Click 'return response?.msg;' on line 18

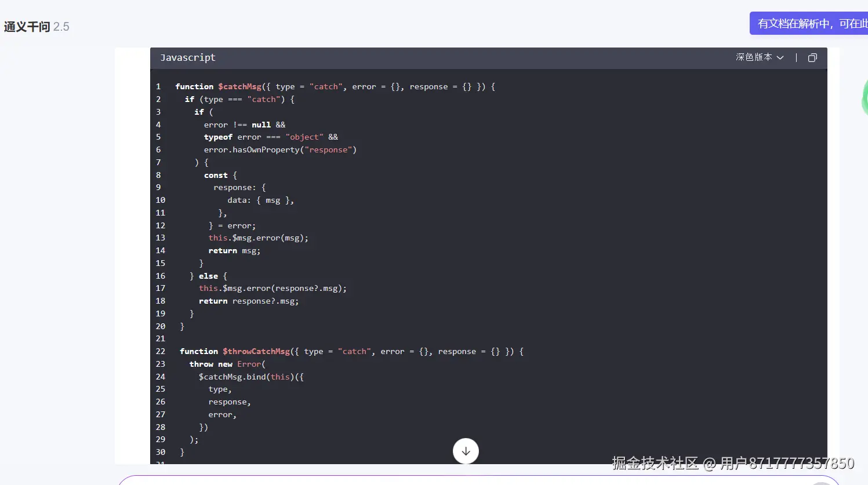[x=249, y=301]
